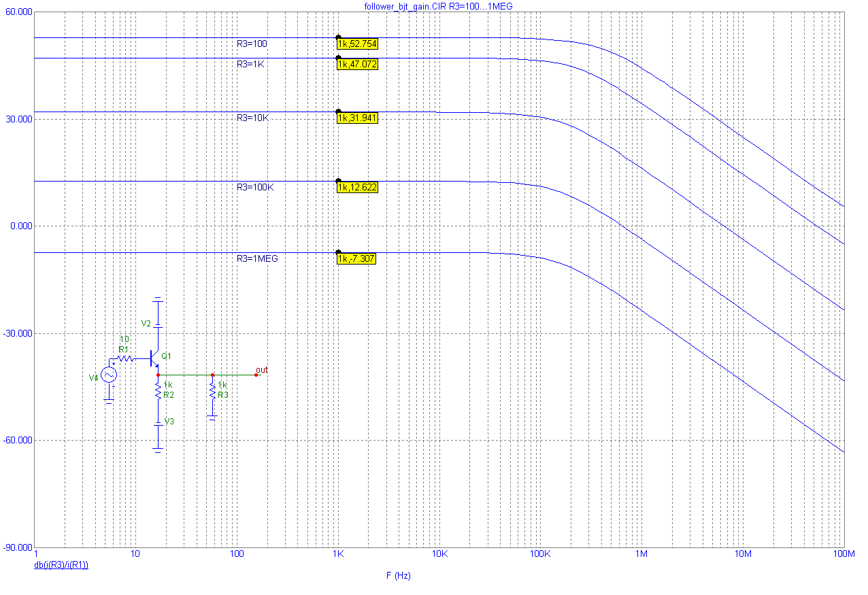Select resistor R1 in the schematic
Viewport: 868px width, 595px height.
[x=124, y=358]
